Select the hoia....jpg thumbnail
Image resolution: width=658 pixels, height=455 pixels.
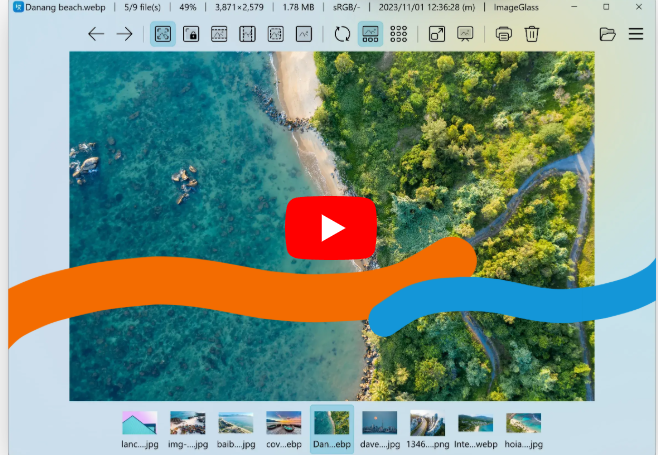point(523,429)
